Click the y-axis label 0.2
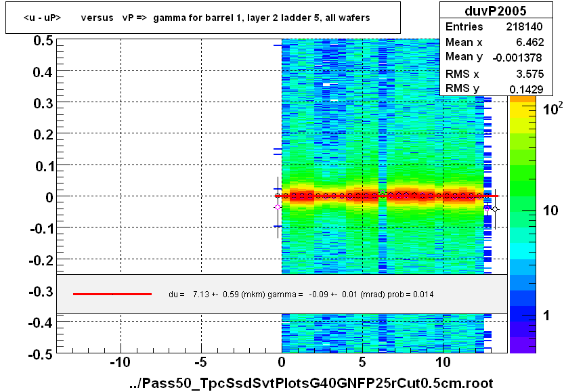The image size is (564, 392). click(43, 135)
